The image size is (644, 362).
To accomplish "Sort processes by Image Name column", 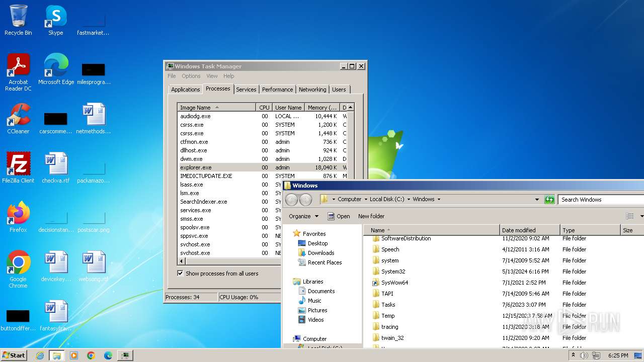I will (216, 107).
